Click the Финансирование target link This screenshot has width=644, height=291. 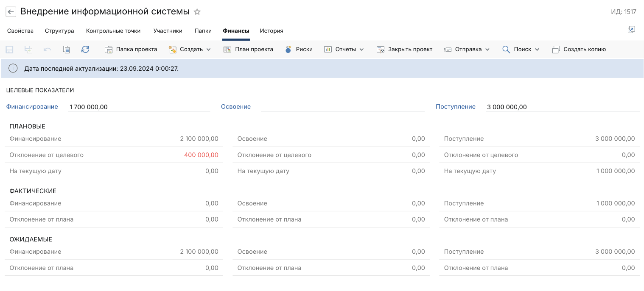(32, 107)
